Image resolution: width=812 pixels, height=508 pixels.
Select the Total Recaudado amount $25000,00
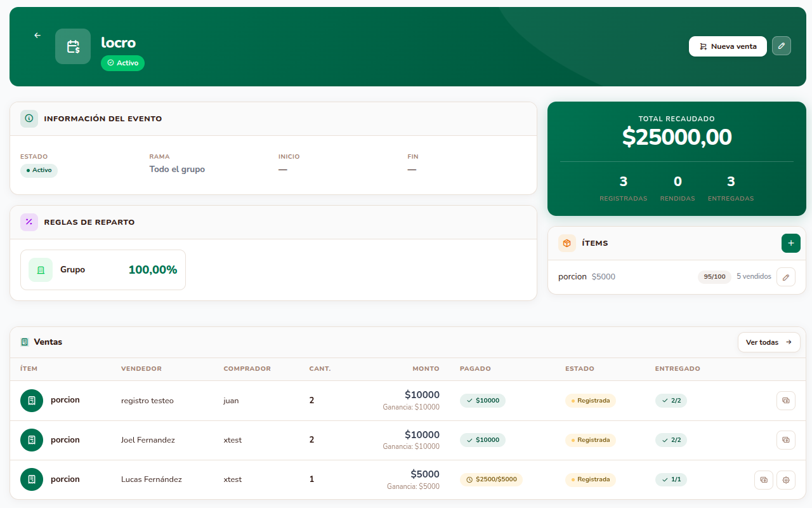pos(677,137)
